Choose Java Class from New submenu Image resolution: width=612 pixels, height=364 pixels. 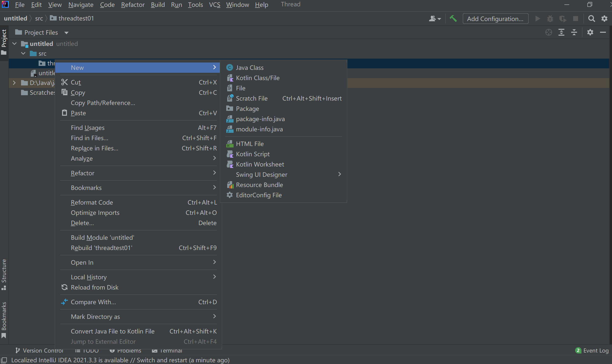(249, 67)
